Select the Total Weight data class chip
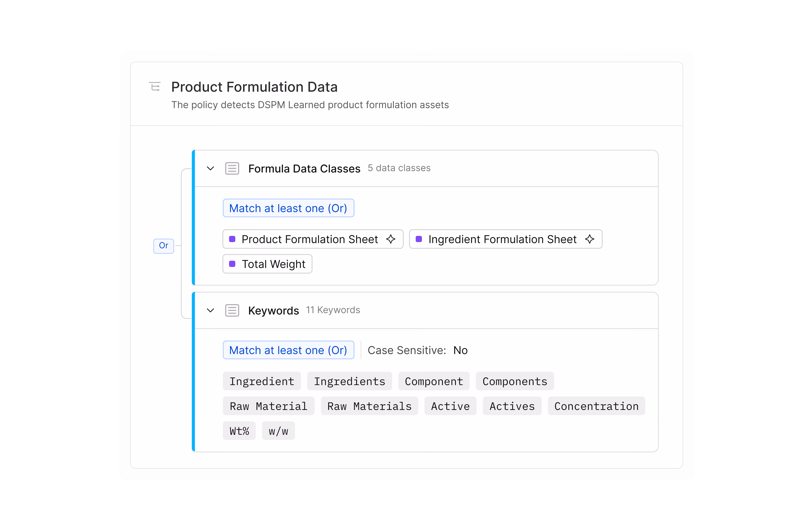Screen dimensions: 812x531 point(273,264)
